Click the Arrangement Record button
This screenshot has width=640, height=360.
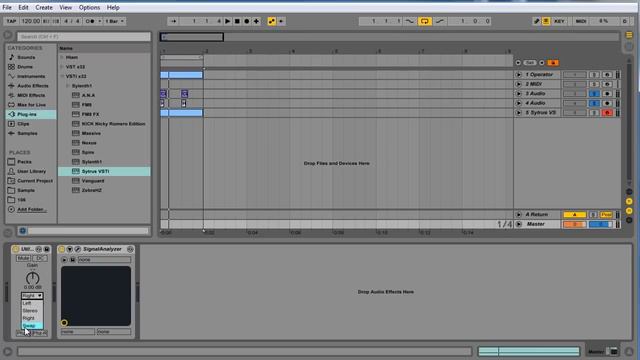(x=247, y=21)
